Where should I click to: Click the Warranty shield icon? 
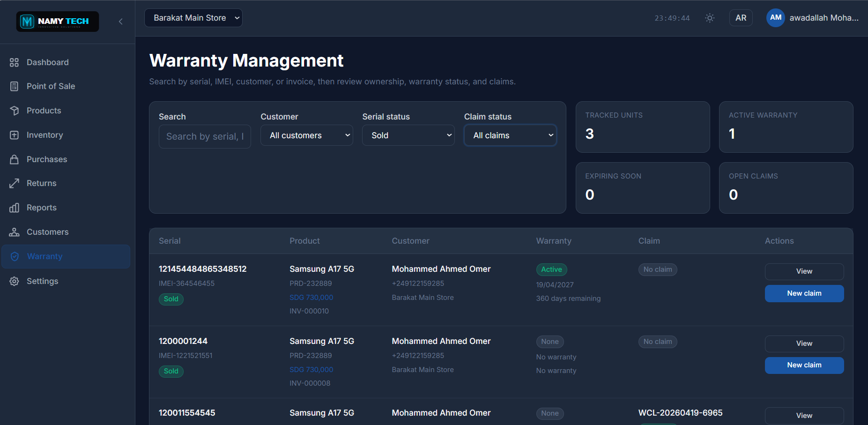pyautogui.click(x=15, y=256)
